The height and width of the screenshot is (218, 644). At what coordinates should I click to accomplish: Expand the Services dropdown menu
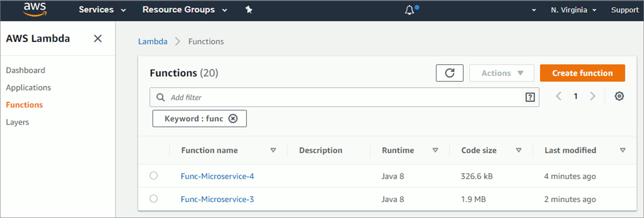102,10
